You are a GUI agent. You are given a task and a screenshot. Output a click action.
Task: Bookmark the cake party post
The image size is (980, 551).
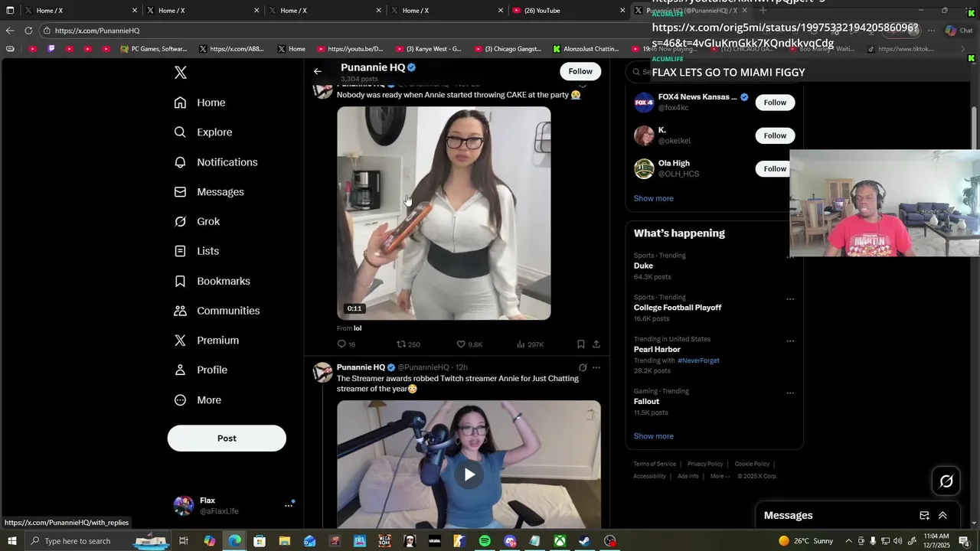[x=580, y=344]
